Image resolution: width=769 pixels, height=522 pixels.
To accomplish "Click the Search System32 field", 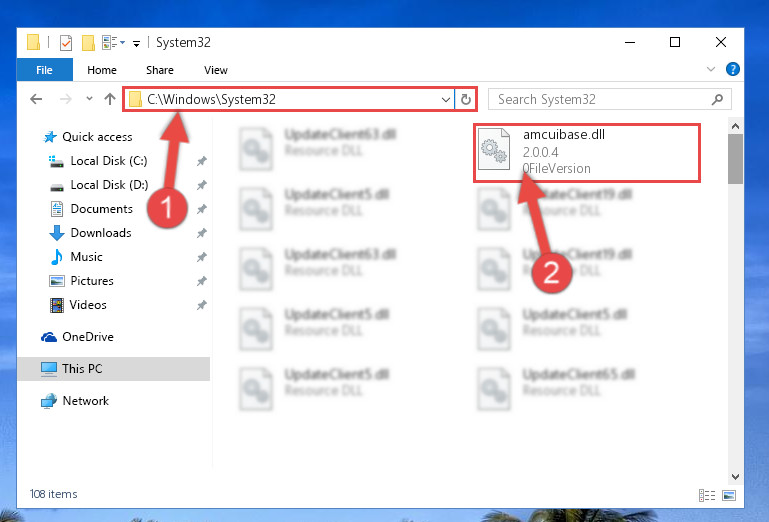I will (610, 100).
